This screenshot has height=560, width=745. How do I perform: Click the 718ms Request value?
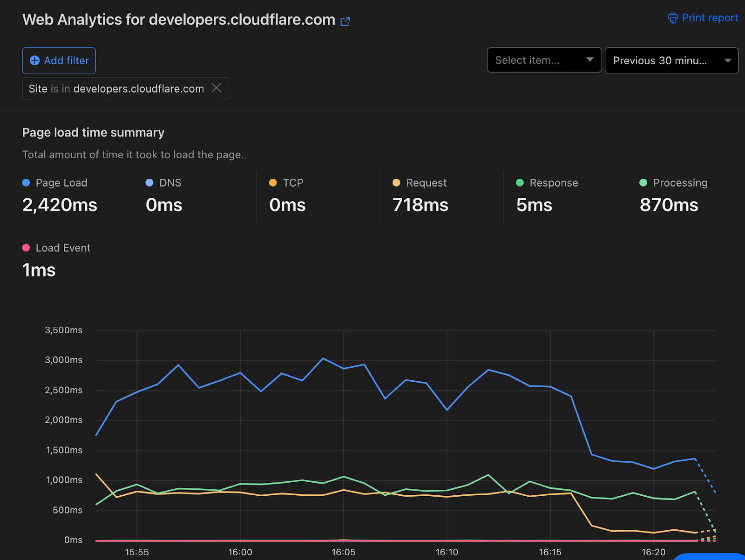coord(420,205)
